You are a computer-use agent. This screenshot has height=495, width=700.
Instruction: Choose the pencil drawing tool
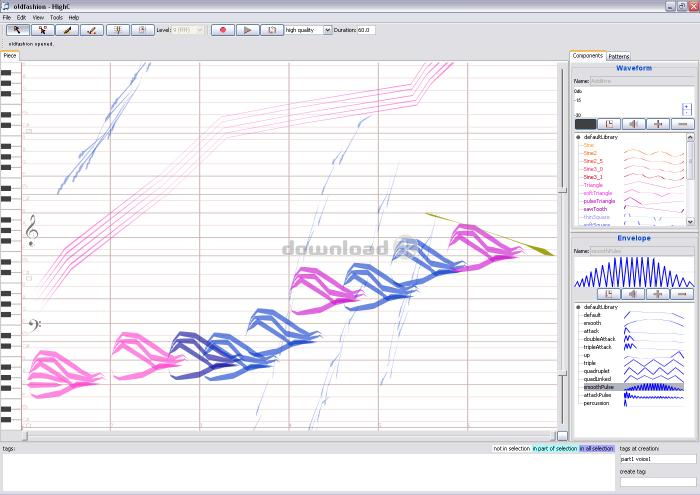(x=67, y=30)
